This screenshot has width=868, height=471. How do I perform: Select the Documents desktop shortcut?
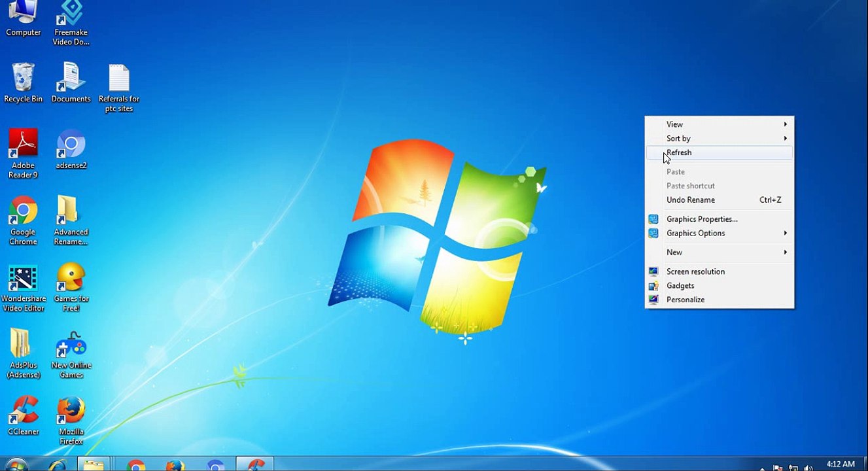coord(71,83)
